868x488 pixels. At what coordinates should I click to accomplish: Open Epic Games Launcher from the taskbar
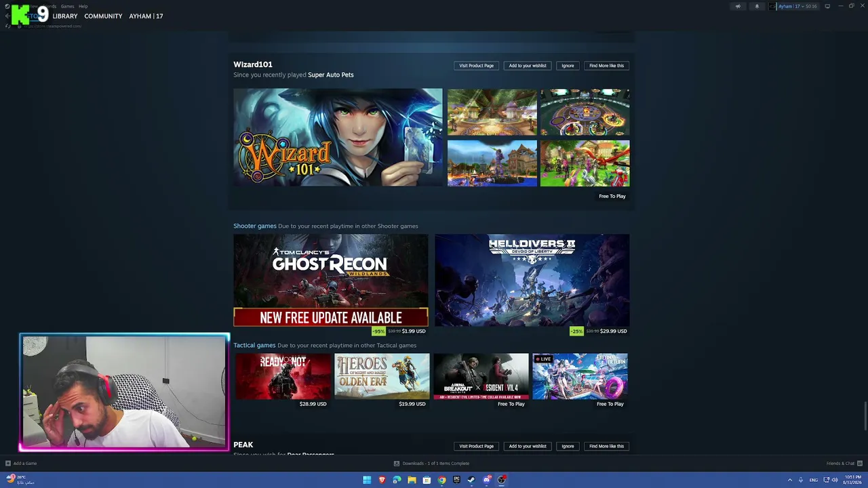point(456,480)
